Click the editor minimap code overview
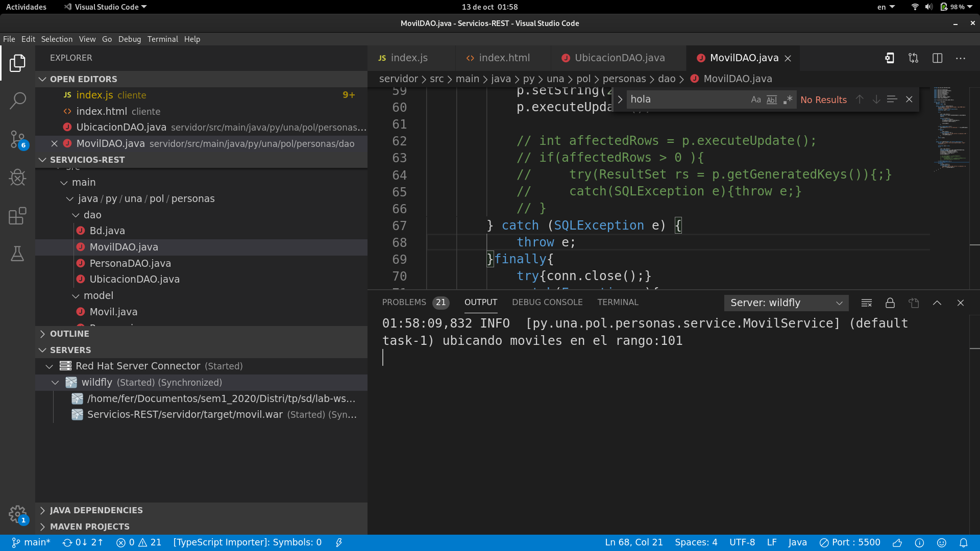Screen dimensions: 980x551 coord(950,128)
